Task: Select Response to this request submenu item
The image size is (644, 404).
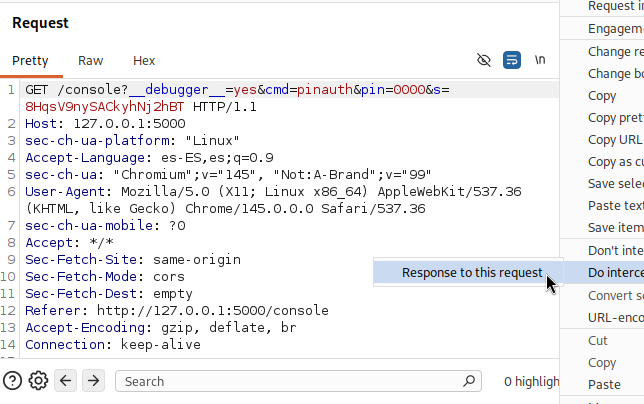Action: pyautogui.click(x=468, y=273)
